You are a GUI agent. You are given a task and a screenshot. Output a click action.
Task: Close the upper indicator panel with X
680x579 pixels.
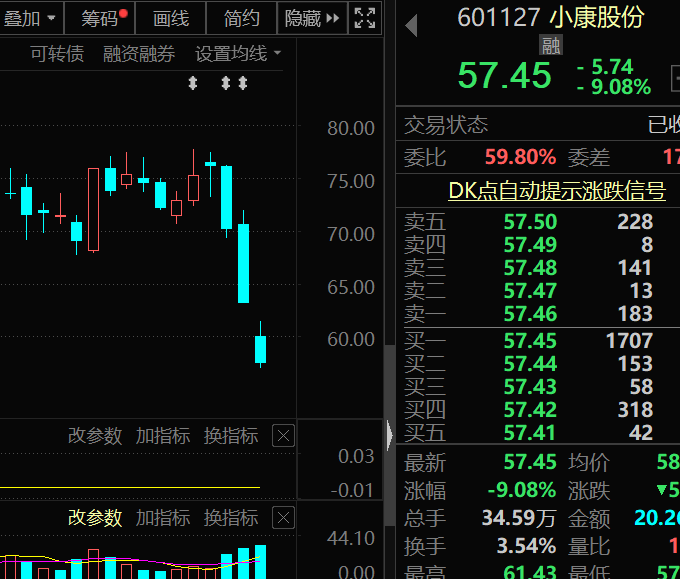pos(283,436)
